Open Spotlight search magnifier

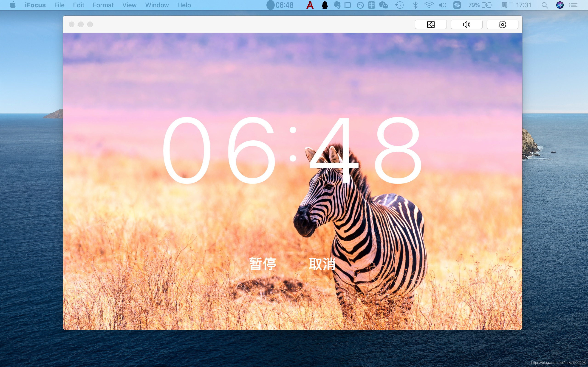tap(545, 5)
